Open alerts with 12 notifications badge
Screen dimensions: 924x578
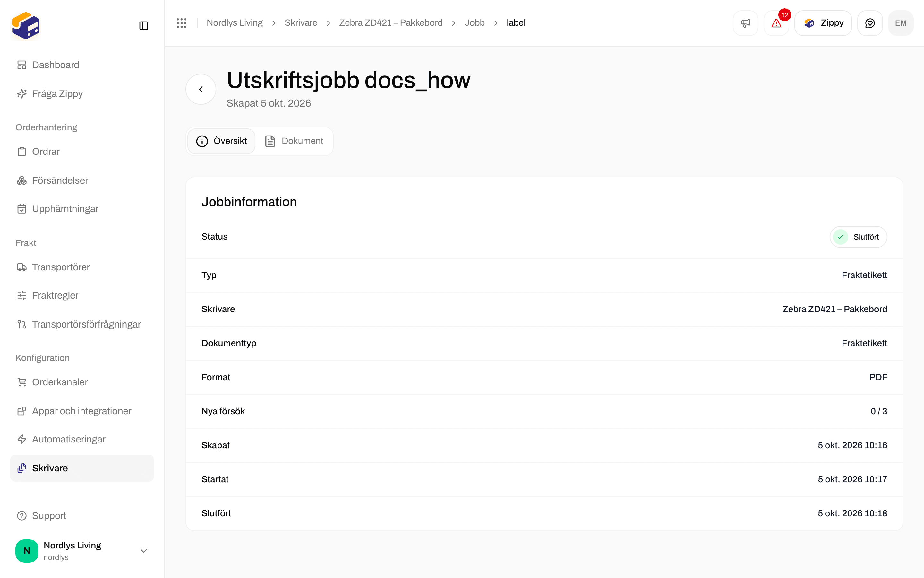click(776, 23)
